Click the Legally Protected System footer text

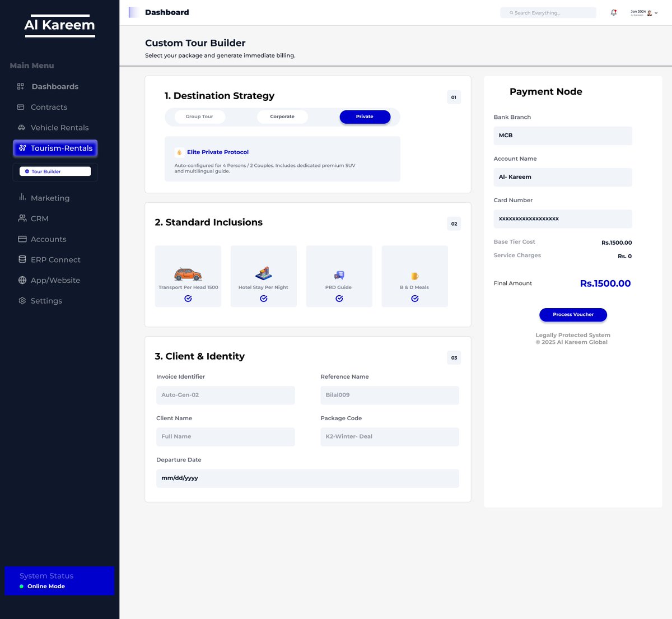[x=572, y=335]
